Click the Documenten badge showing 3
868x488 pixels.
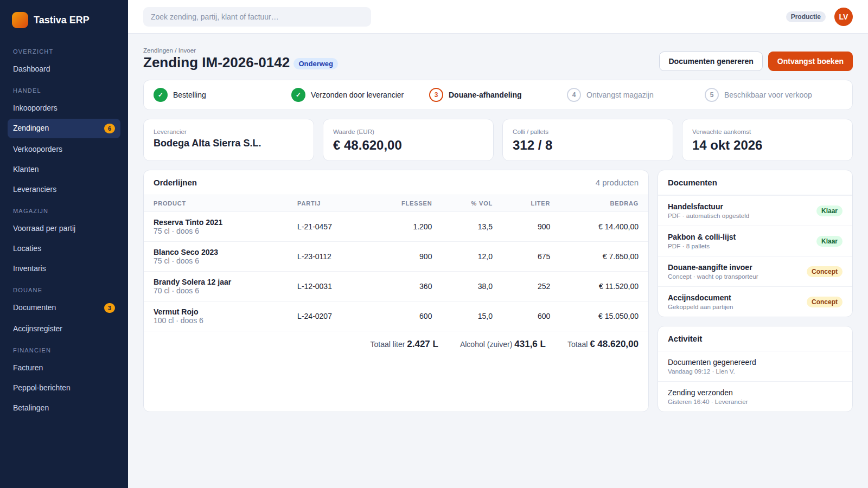tap(110, 308)
